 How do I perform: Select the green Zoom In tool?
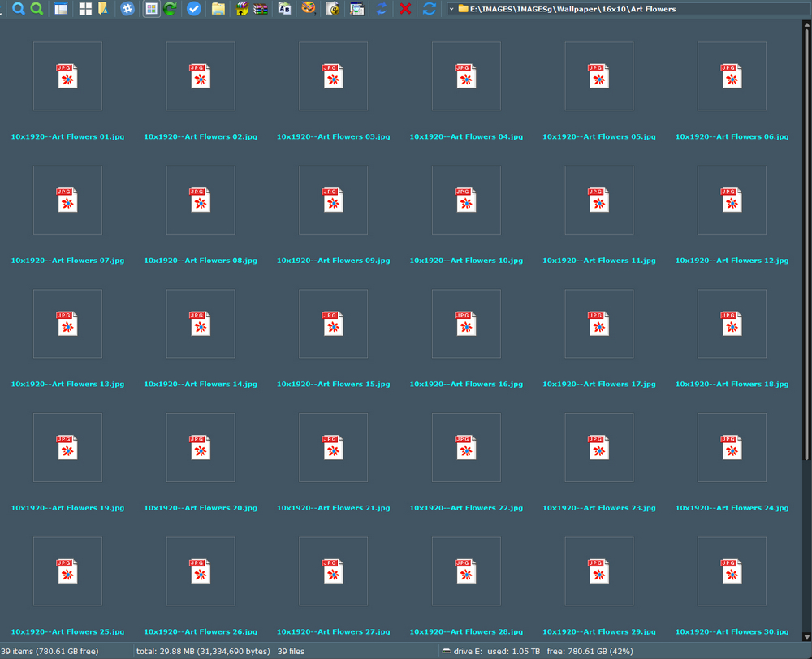coord(37,9)
